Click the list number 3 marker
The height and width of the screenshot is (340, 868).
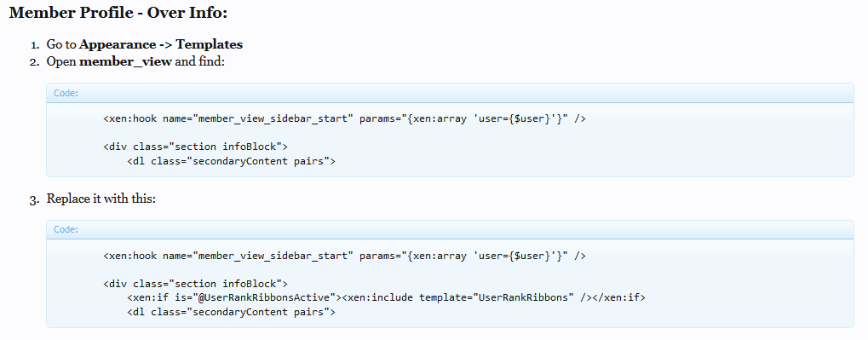pyautogui.click(x=34, y=199)
